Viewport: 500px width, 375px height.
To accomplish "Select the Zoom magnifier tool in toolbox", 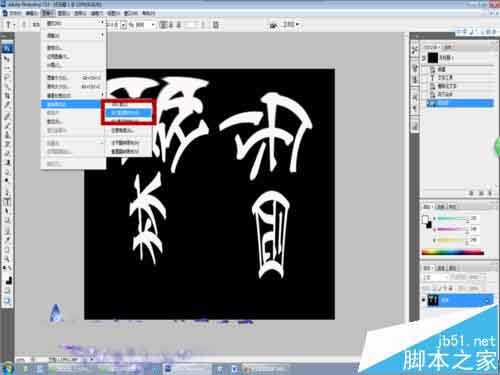I will 7,258.
